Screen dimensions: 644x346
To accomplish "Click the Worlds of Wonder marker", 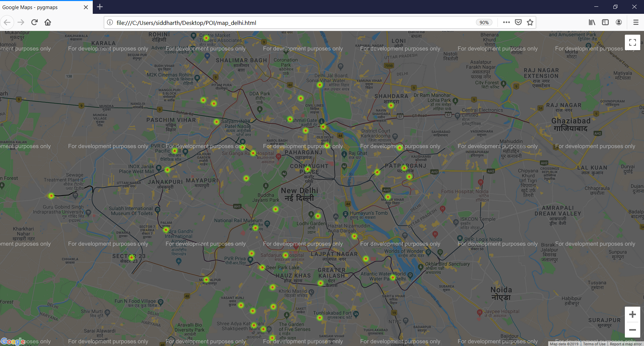I will tap(428, 252).
